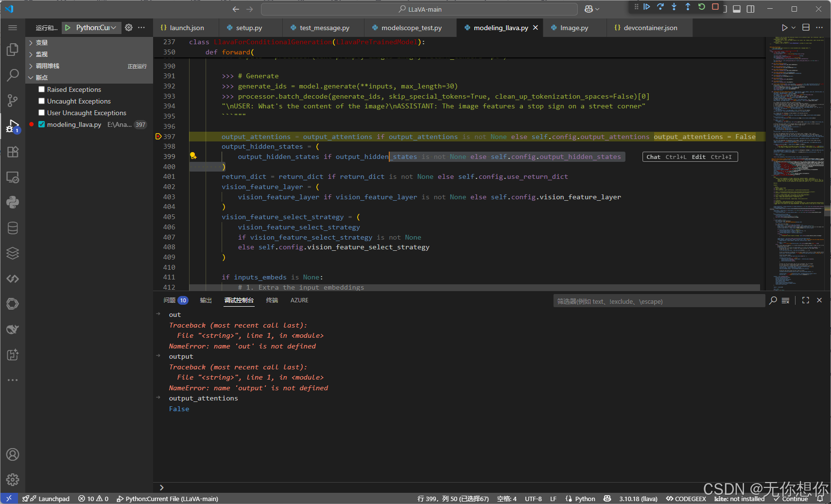Click the debug Step Over button
Screen dimensions: 831x504
660,7
